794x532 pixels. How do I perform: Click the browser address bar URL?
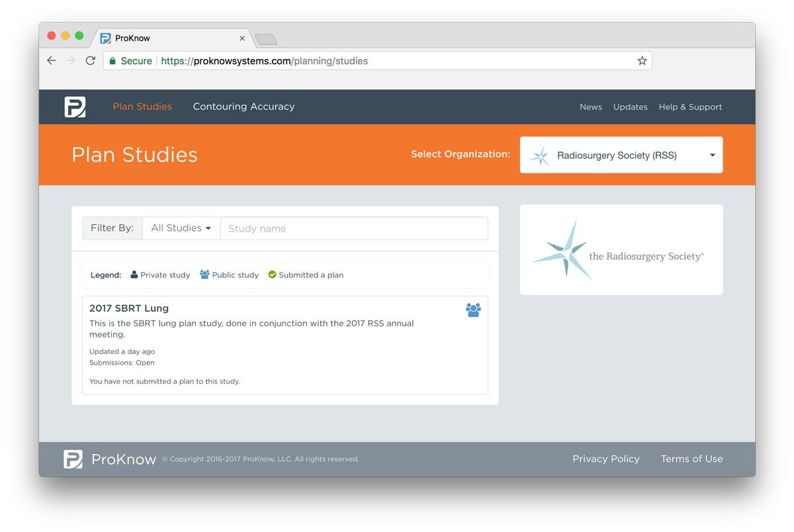[x=265, y=61]
